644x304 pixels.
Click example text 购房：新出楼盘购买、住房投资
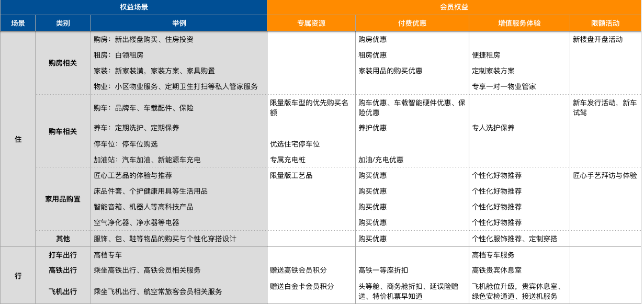[x=143, y=39]
